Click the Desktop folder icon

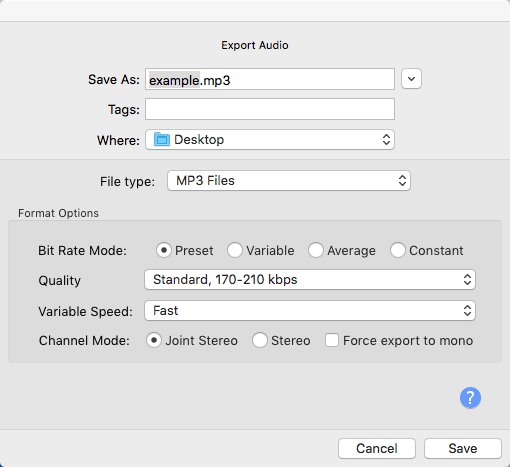tap(162, 139)
